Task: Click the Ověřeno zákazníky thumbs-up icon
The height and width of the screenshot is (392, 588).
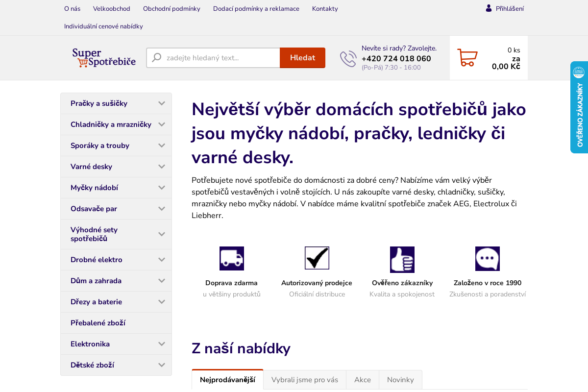Action: [x=402, y=259]
